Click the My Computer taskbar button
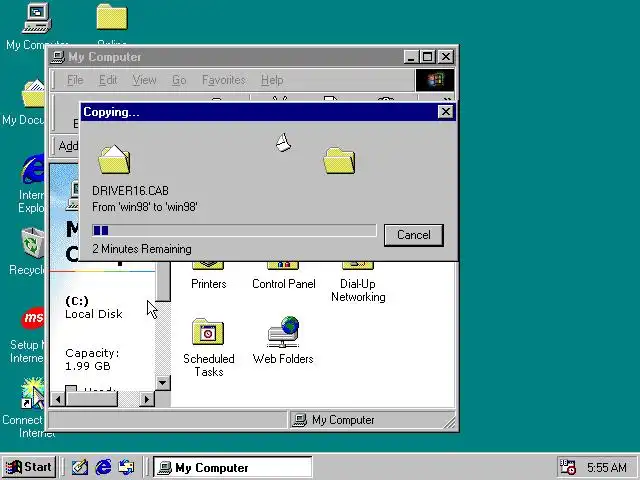Screen dimensions: 640x480 coord(233,467)
